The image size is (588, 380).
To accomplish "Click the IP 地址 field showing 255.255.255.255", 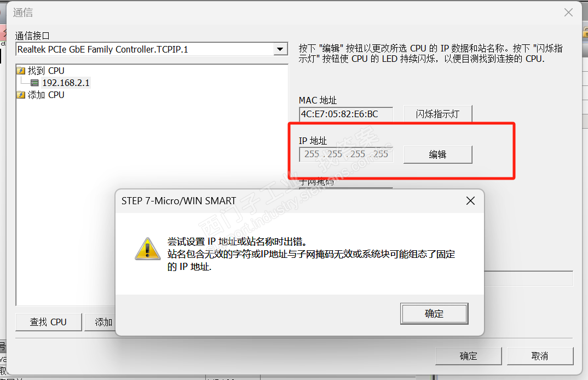I will pyautogui.click(x=346, y=154).
